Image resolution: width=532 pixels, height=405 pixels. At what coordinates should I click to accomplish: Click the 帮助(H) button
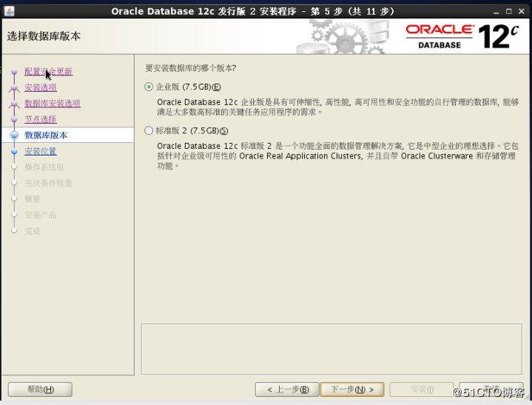click(x=40, y=389)
